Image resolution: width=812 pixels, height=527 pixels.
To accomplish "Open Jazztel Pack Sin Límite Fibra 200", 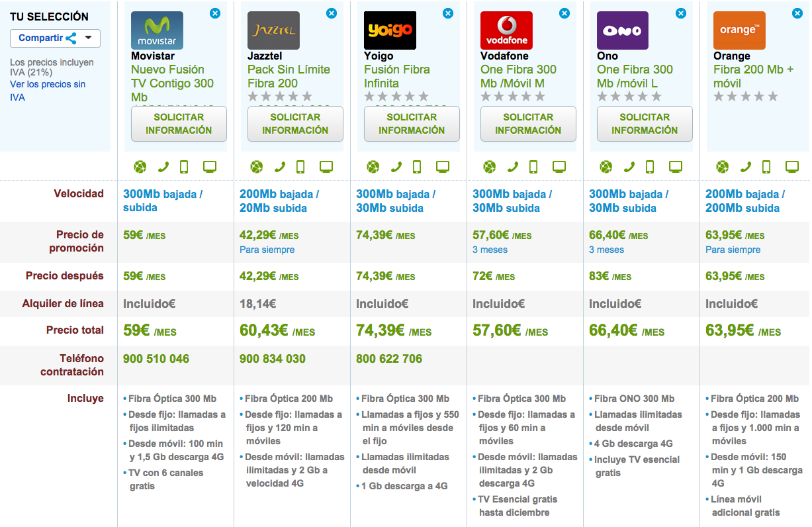I will pyautogui.click(x=289, y=76).
